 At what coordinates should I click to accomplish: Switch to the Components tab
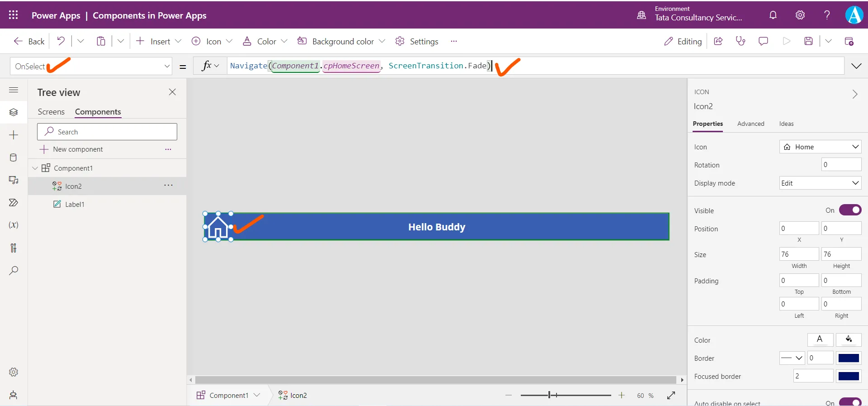pyautogui.click(x=98, y=112)
